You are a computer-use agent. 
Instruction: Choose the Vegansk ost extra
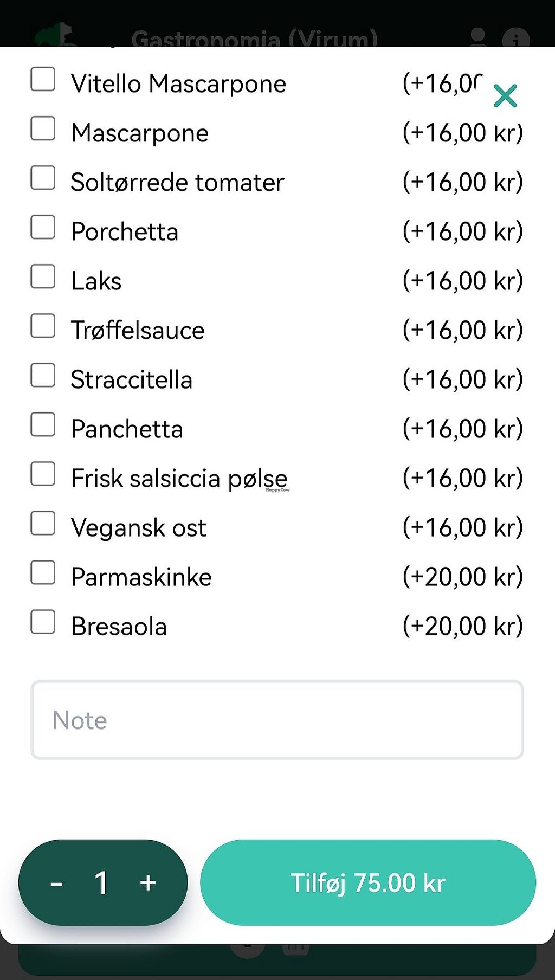[x=43, y=523]
